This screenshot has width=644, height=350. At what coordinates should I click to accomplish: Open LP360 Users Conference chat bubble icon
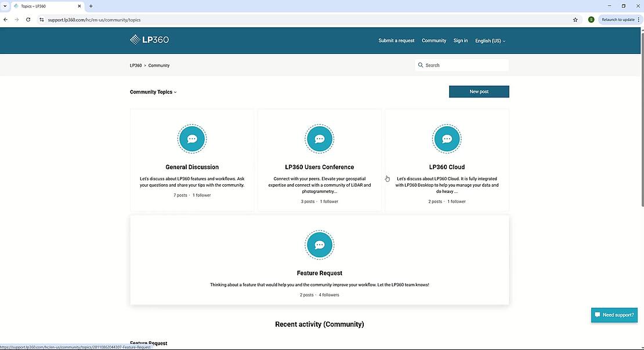point(320,138)
